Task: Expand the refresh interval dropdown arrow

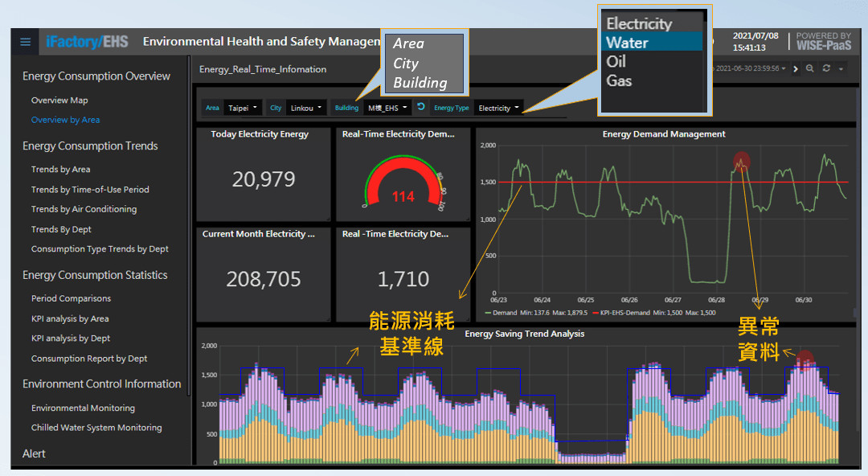Action: point(841,68)
